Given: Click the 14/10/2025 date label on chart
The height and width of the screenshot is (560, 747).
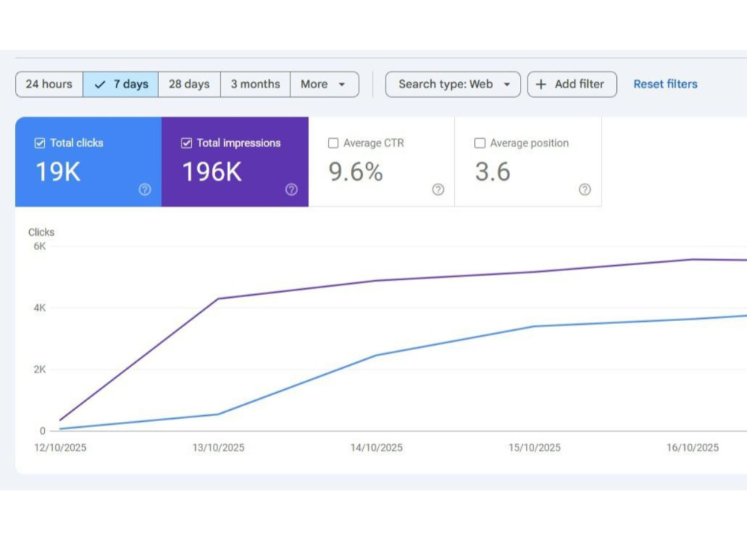Looking at the screenshot, I should pos(376,447).
